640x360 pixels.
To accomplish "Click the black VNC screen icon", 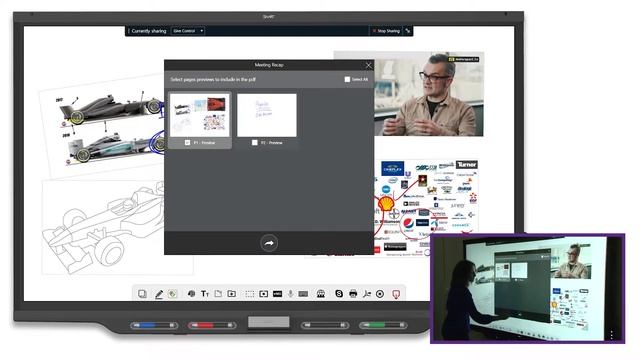I will tap(278, 294).
